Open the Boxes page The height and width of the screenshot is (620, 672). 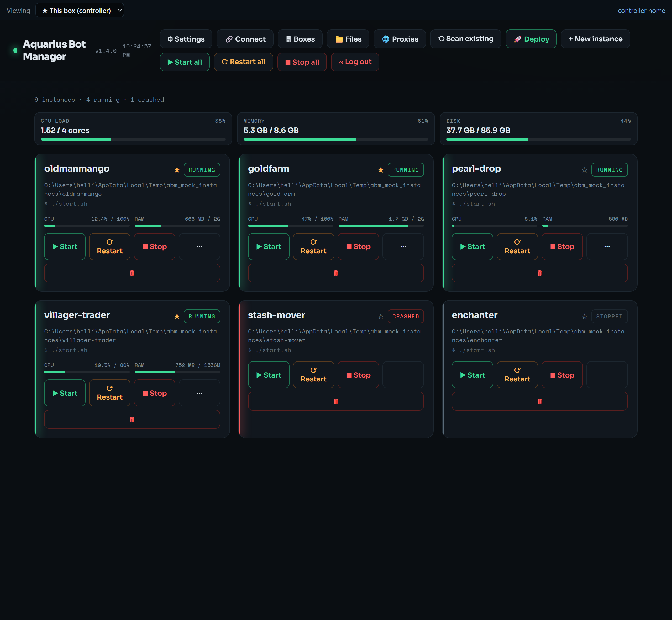coord(300,39)
